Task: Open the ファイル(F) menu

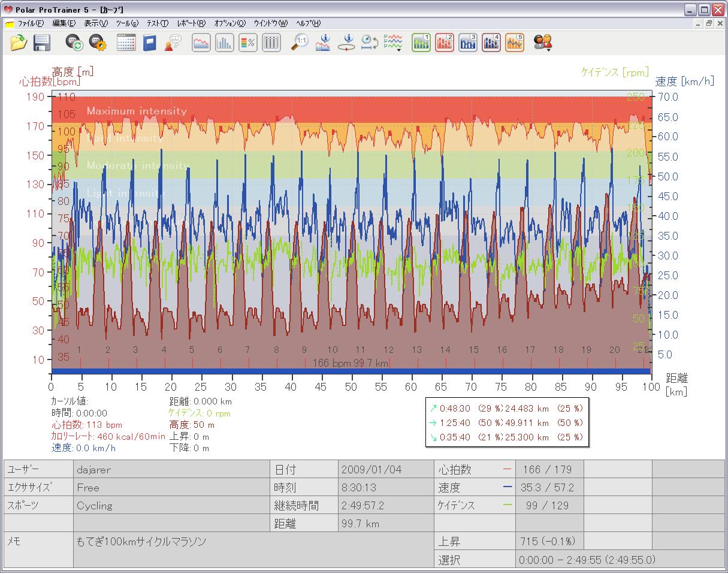Action: (31, 24)
